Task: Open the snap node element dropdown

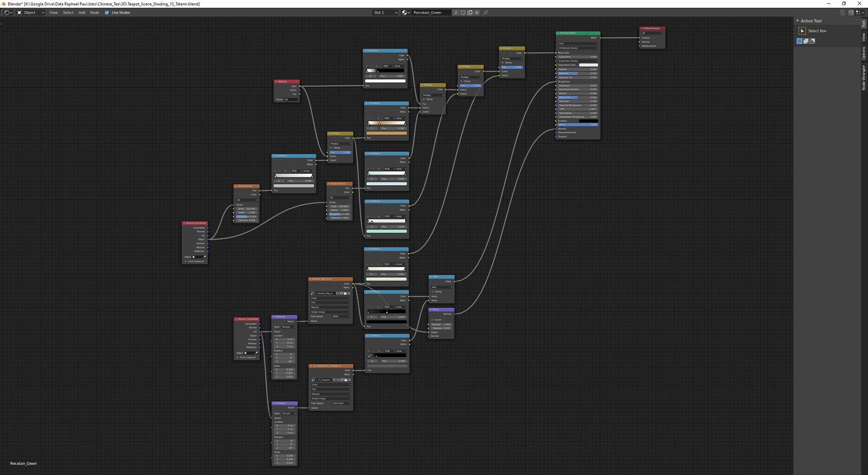Action: point(859,13)
